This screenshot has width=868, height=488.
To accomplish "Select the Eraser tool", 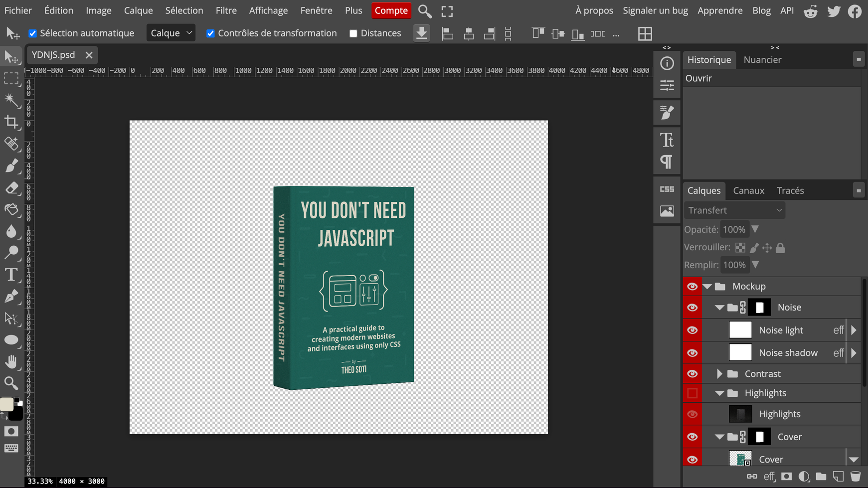I will click(11, 188).
